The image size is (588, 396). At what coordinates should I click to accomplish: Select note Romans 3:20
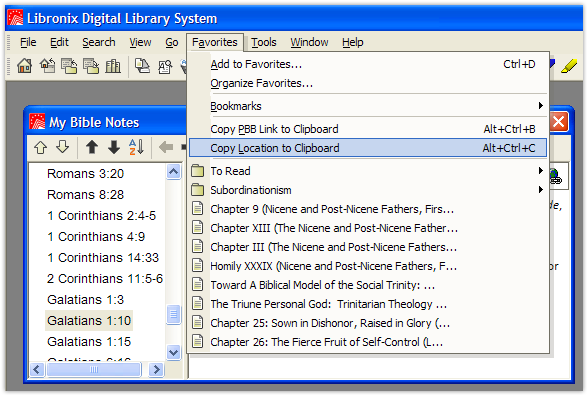[86, 174]
